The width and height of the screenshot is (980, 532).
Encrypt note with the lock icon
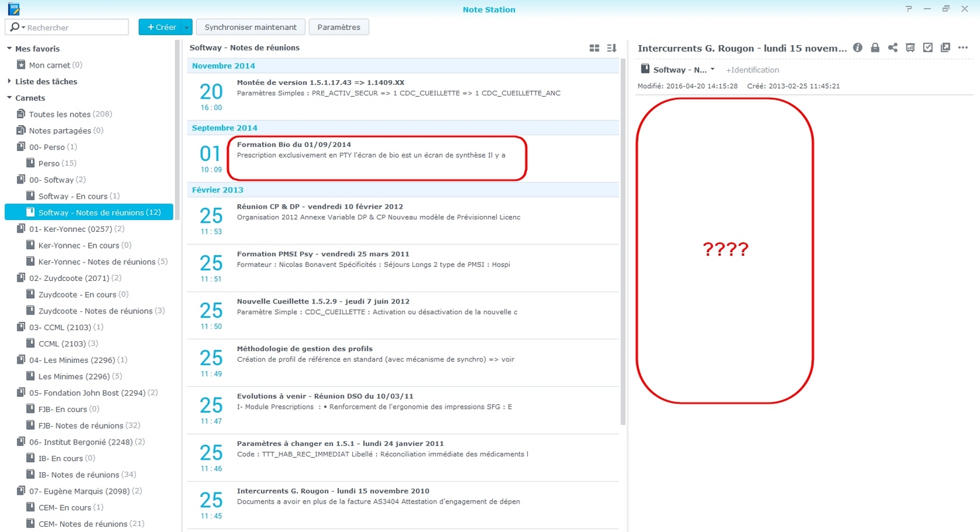875,48
